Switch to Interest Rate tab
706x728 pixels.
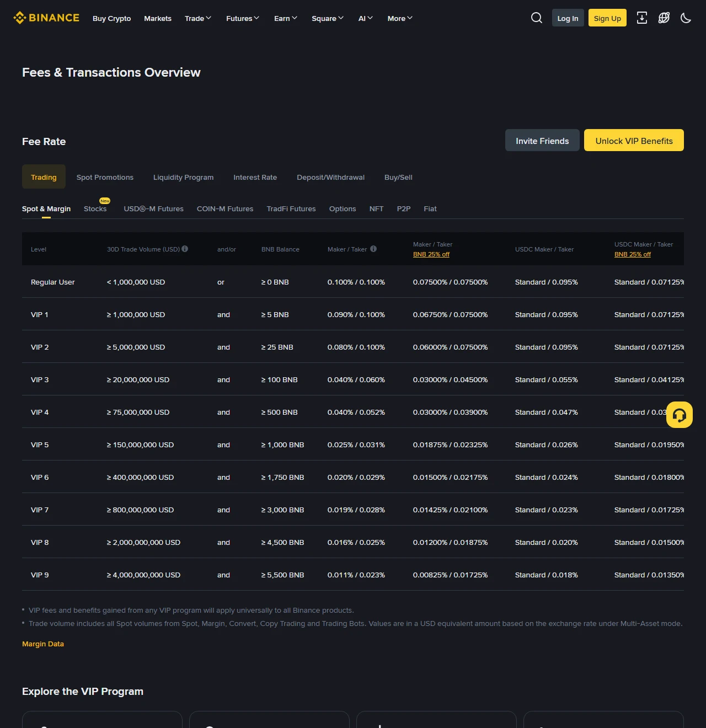(x=255, y=177)
